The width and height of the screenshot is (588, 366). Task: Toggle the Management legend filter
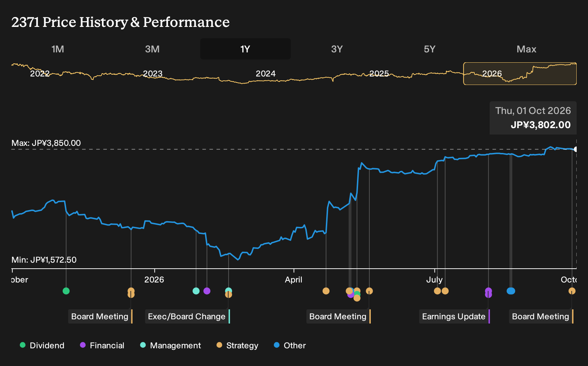pos(171,345)
